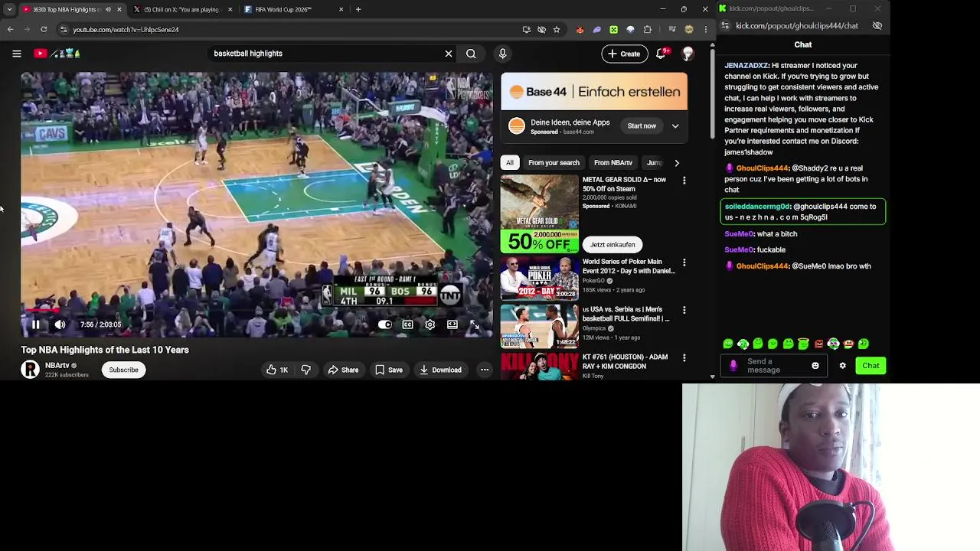Image resolution: width=980 pixels, height=551 pixels.
Task: Download the video
Action: [x=440, y=370]
